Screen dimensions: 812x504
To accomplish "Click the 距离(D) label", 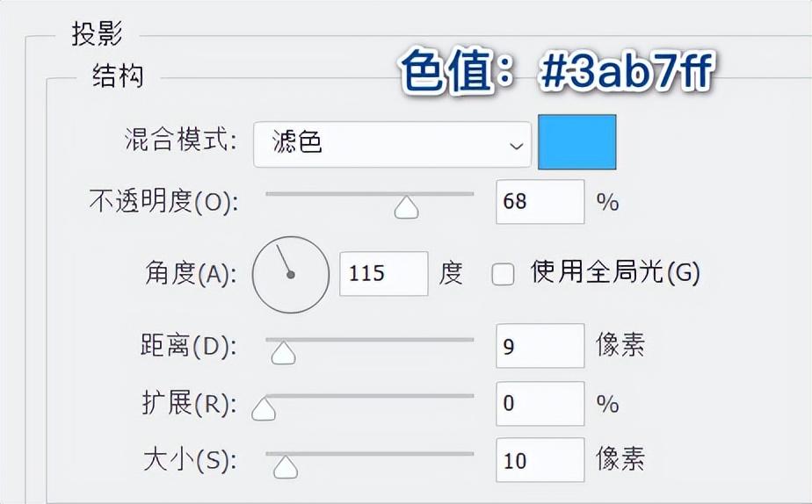I will pos(188,346).
